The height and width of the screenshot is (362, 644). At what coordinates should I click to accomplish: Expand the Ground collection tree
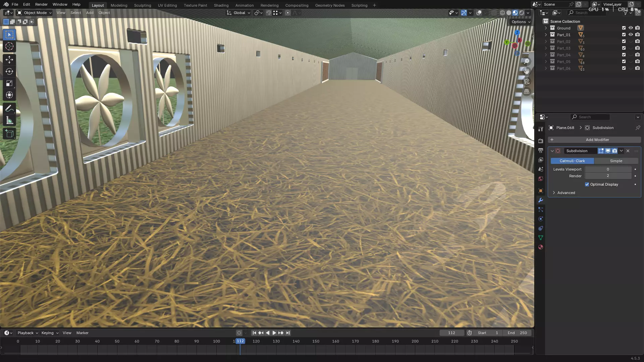[x=546, y=28]
